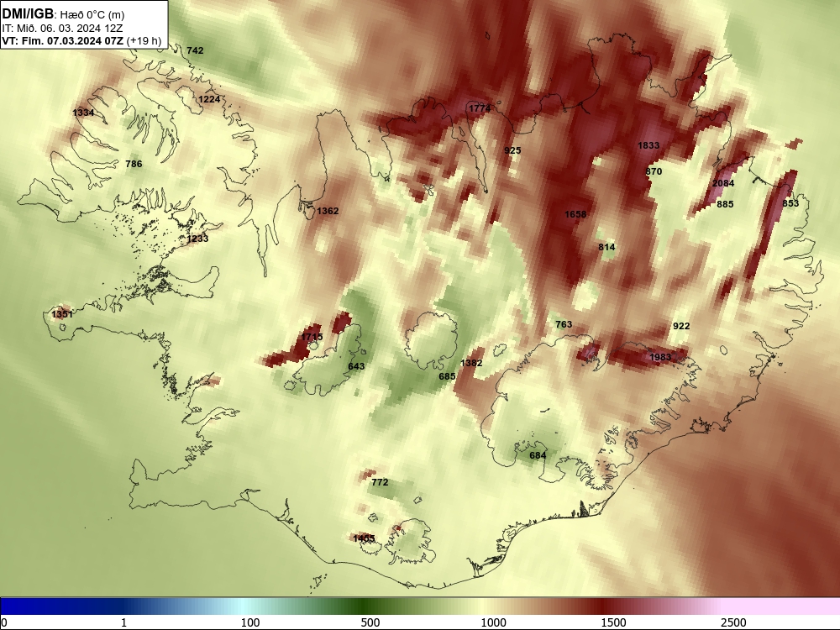
Task: Click the 1658 height label
Action: point(575,214)
